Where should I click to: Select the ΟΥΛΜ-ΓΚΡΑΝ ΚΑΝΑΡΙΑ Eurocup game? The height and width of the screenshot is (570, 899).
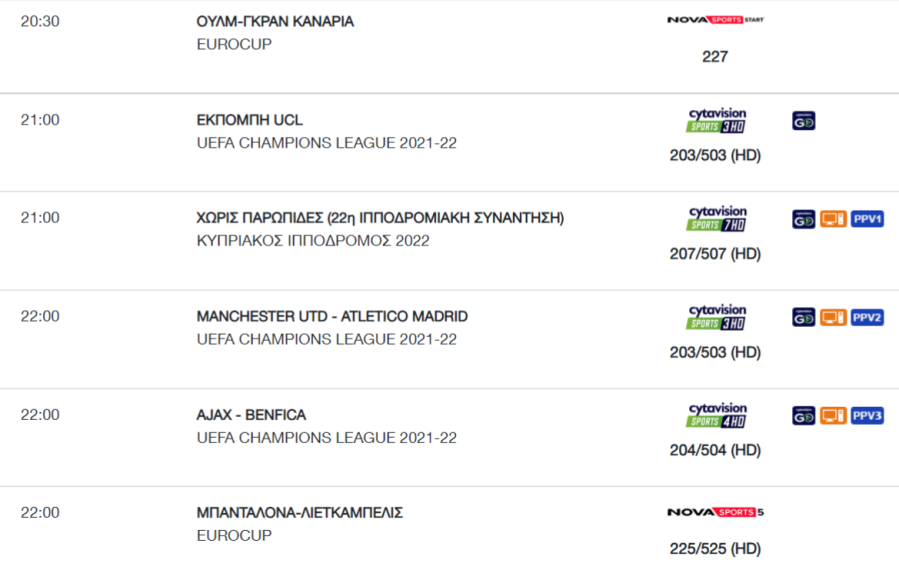click(275, 21)
